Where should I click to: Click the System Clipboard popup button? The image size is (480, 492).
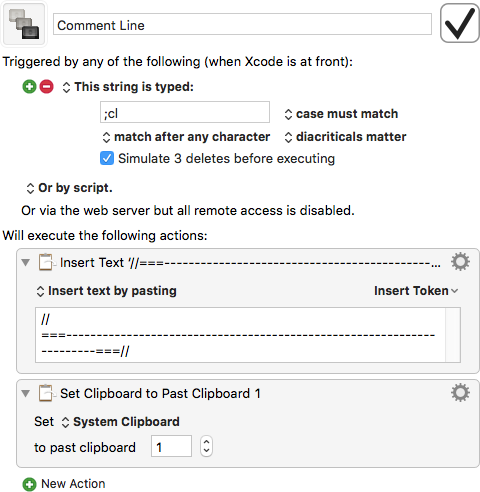pyautogui.click(x=121, y=422)
